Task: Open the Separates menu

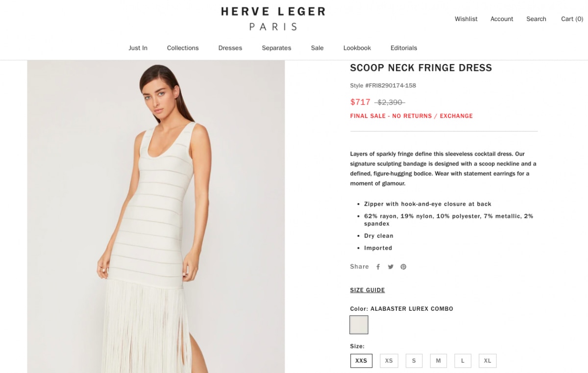Action: [276, 48]
